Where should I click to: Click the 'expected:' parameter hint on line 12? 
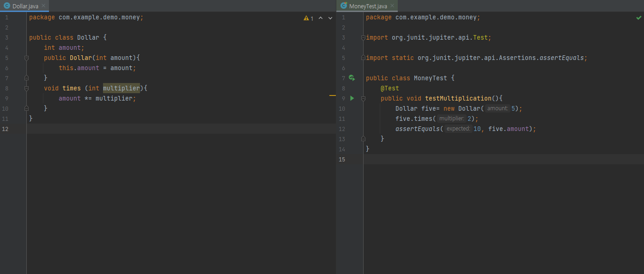click(458, 129)
